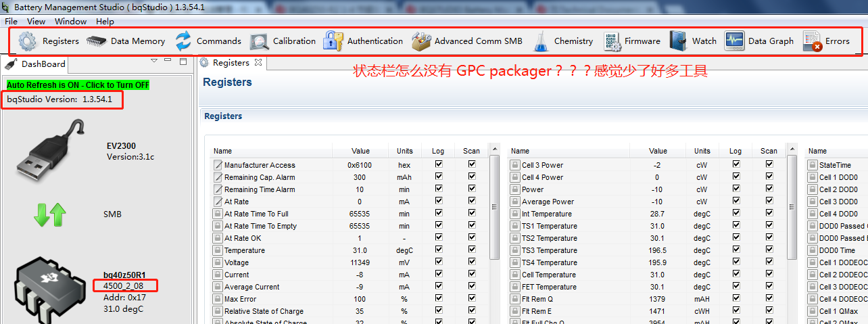This screenshot has width=868, height=324.
Task: Toggle Scan checkbox for Average Power
Action: [x=769, y=201]
